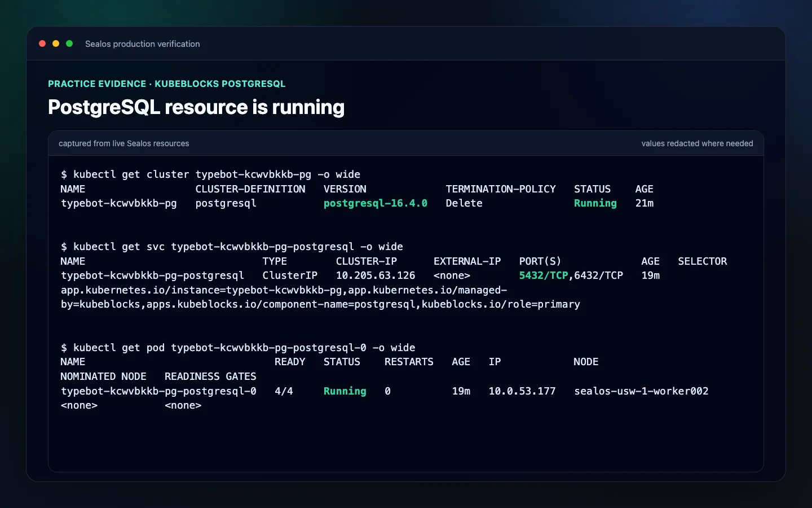
Task: Click the selector line starting 'app.kubernetes.io/instance='
Action: [284, 290]
